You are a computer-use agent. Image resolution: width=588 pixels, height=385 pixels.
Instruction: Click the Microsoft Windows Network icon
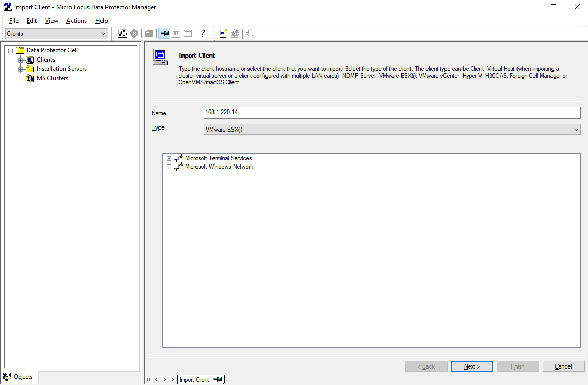coord(179,167)
